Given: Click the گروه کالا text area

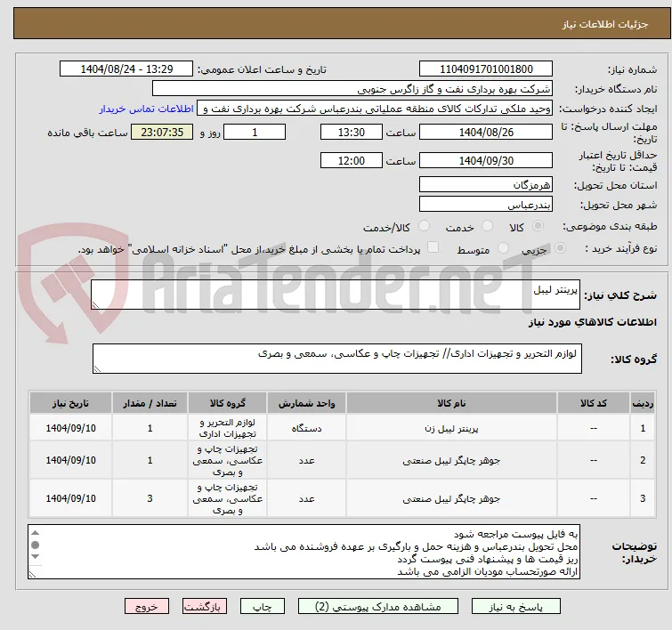Looking at the screenshot, I should [x=336, y=359].
